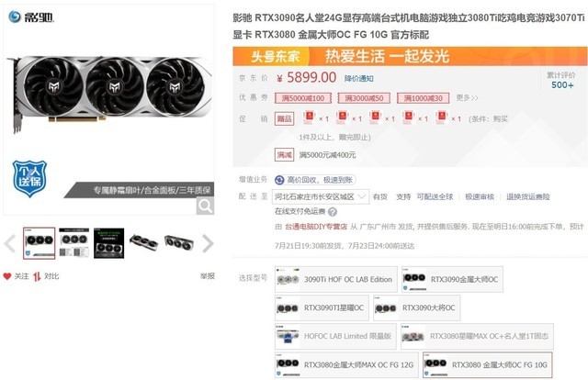The image size is (588, 380).
Task: Click the magnifier zoom icon on product image
Action: click(x=205, y=206)
